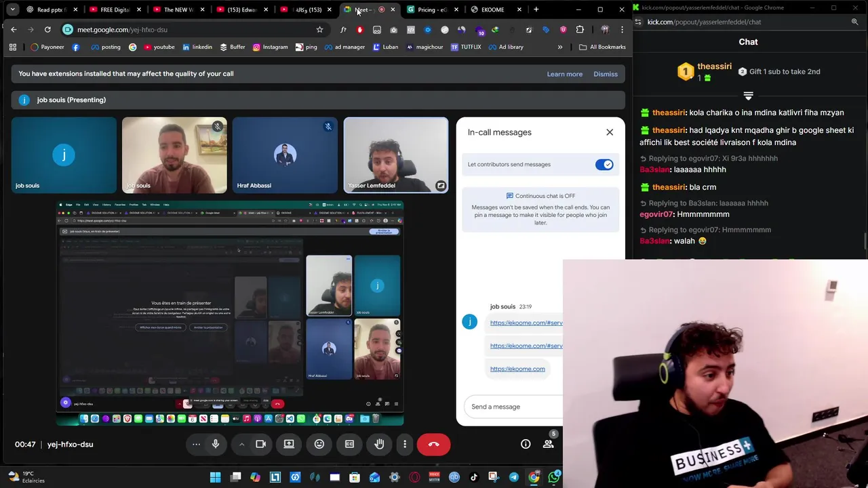The image size is (868, 488).
Task: Go back in the browser
Action: [14, 30]
